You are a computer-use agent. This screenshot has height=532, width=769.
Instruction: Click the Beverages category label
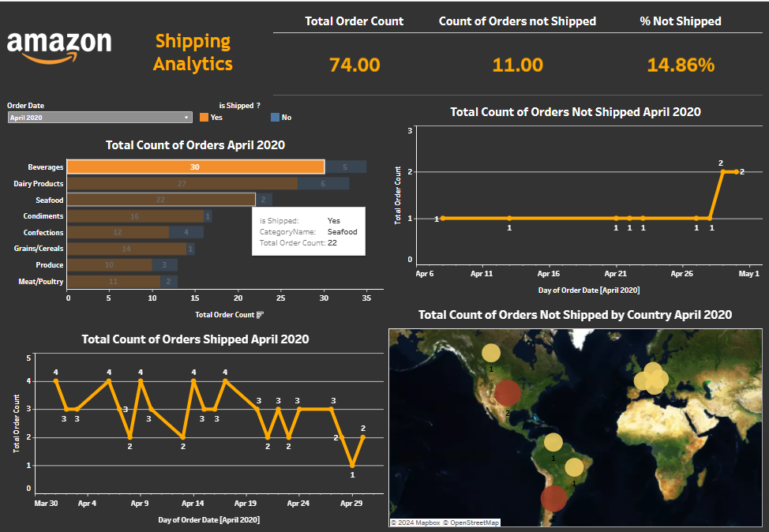pos(46,167)
